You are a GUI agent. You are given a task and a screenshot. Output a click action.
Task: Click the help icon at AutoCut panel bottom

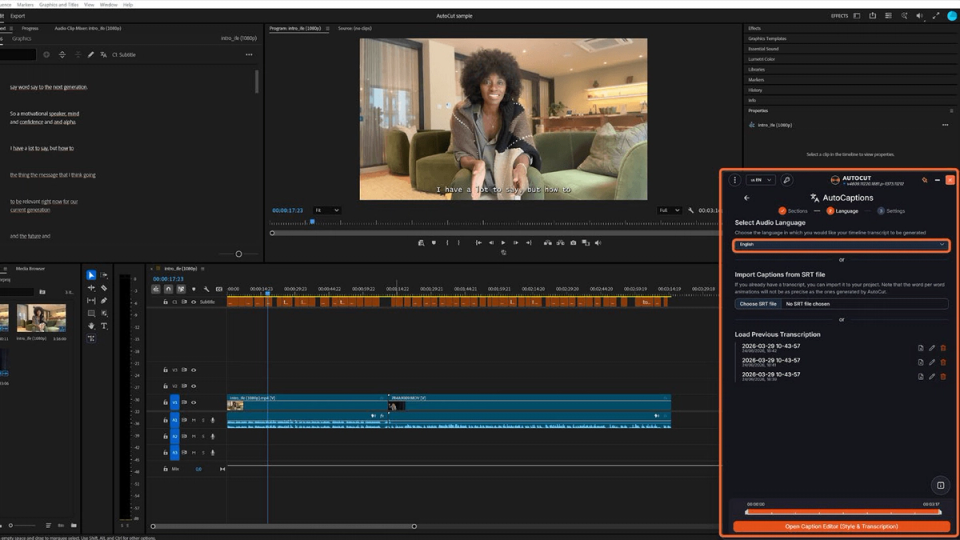[940, 486]
